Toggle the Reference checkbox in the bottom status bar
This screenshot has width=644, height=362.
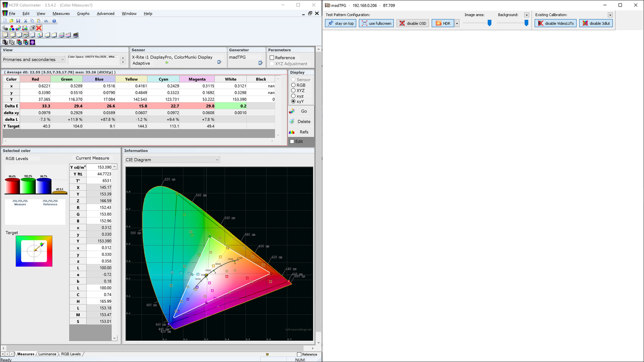(299, 354)
